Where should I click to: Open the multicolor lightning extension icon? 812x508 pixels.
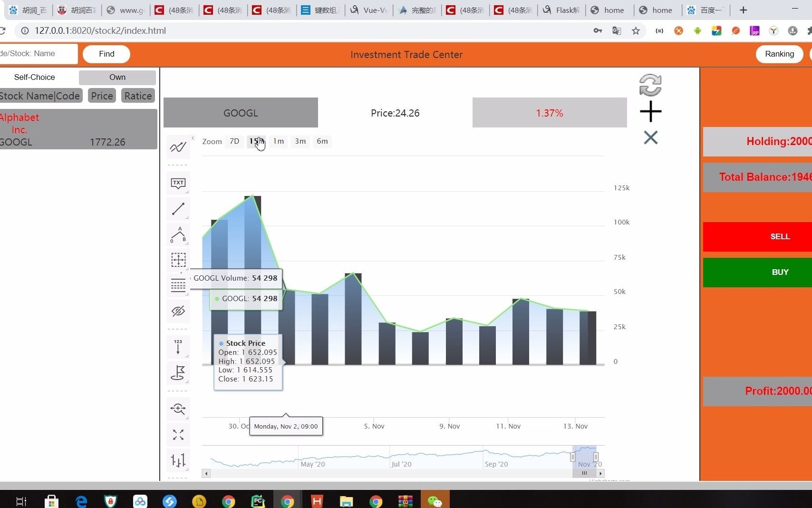click(x=716, y=30)
